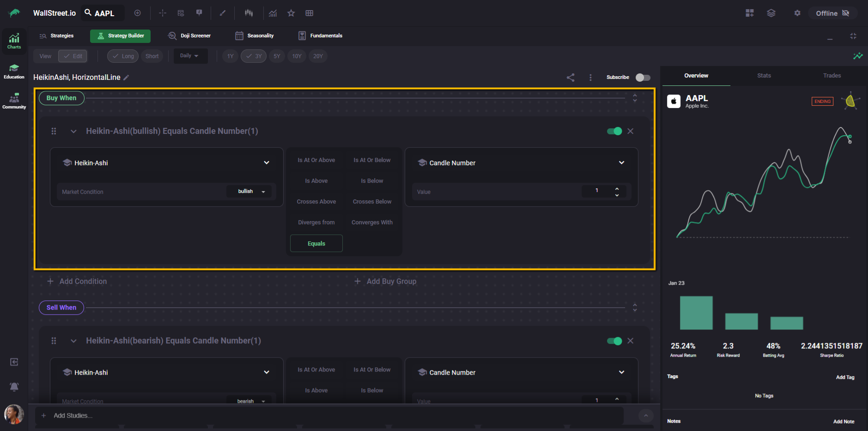Disable the Buy When Heikin-Ashi condition toggle
Screen dimensions: 868x431
[x=614, y=131]
